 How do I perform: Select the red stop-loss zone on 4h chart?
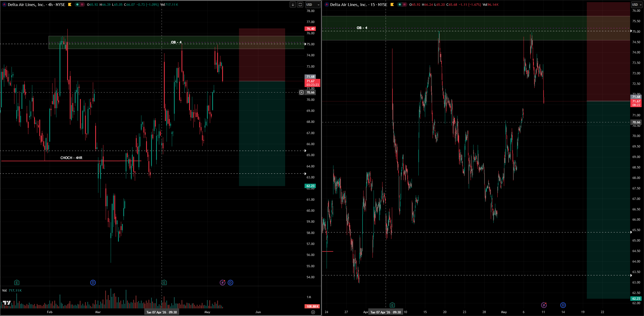(x=262, y=55)
